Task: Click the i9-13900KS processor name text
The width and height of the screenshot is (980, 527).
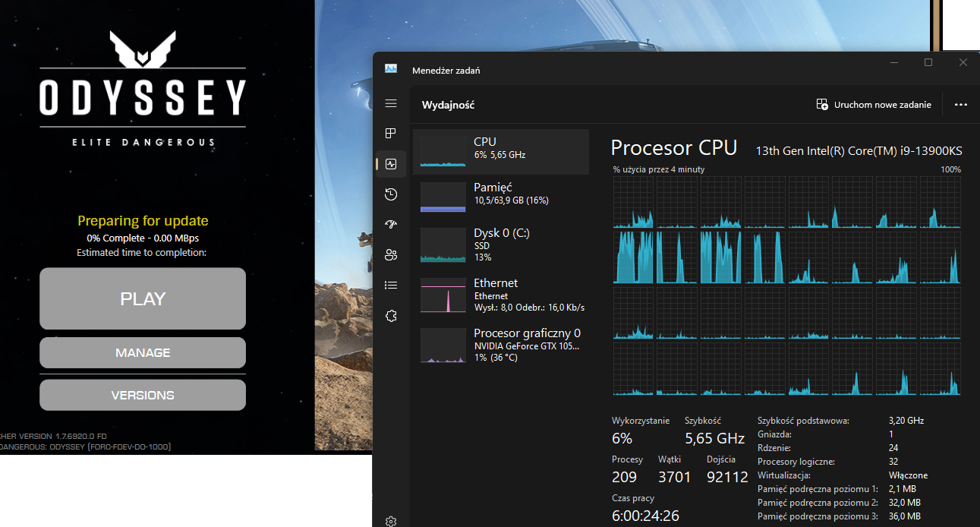Action: pyautogui.click(x=859, y=150)
